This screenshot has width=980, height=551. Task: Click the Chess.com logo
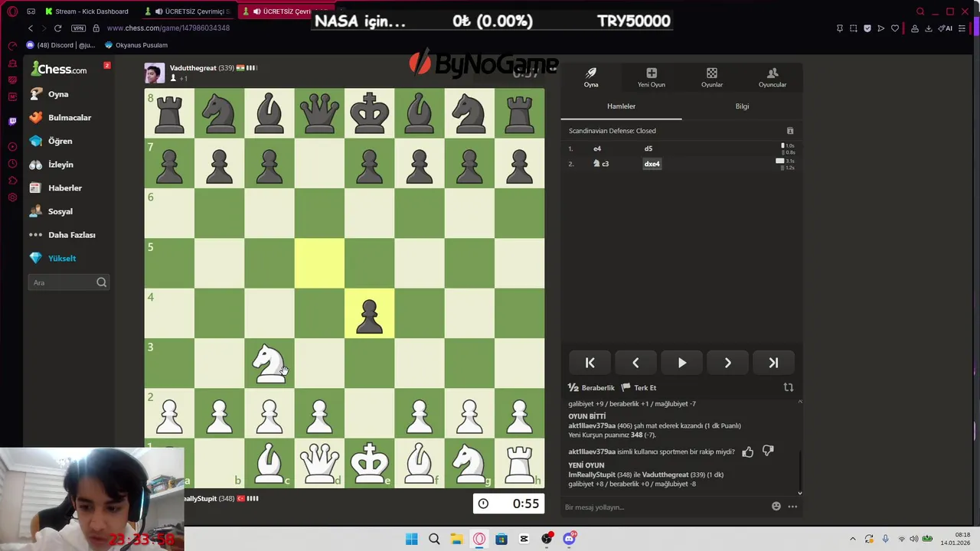(x=60, y=70)
